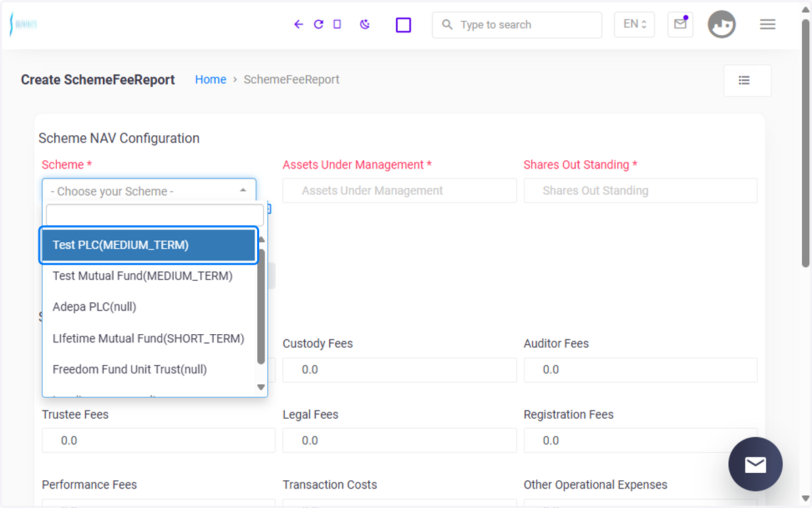Click the Assets Under Management field

[400, 191]
